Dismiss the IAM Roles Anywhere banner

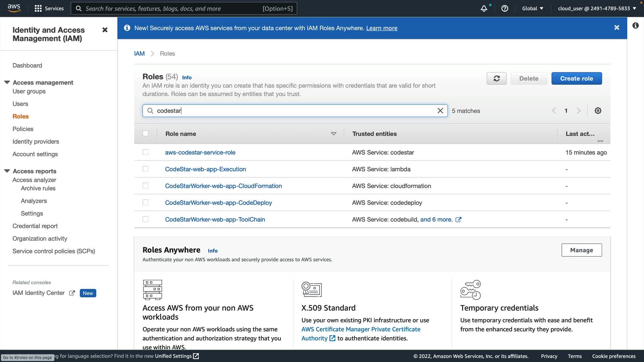[616, 28]
